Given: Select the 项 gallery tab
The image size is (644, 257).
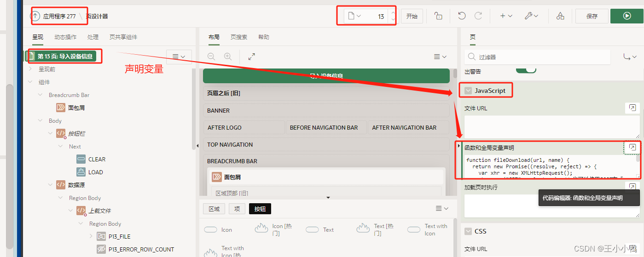Looking at the screenshot, I should tap(237, 209).
